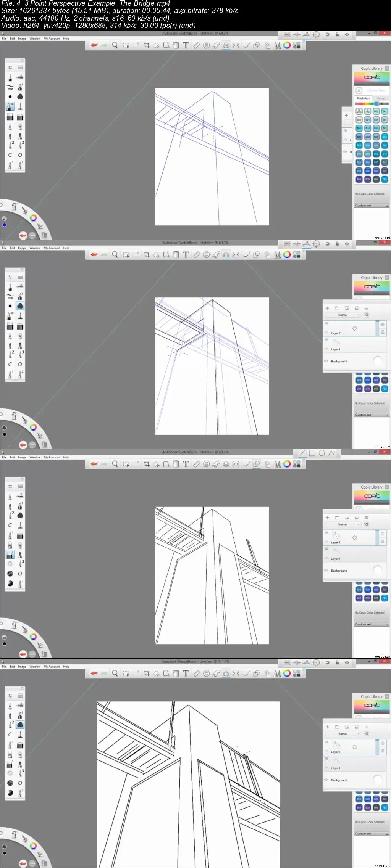Select the Zoom magnifier tool in first frame toolbar
391x868 pixels.
[x=115, y=45]
